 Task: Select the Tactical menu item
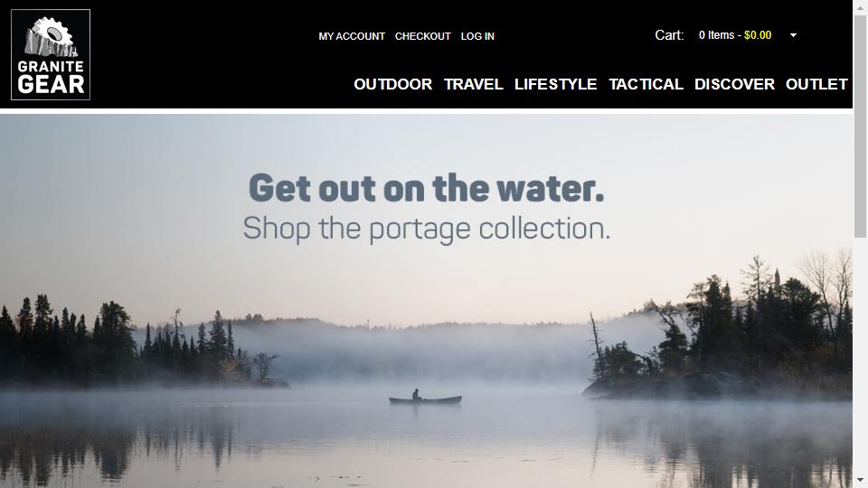(x=646, y=84)
